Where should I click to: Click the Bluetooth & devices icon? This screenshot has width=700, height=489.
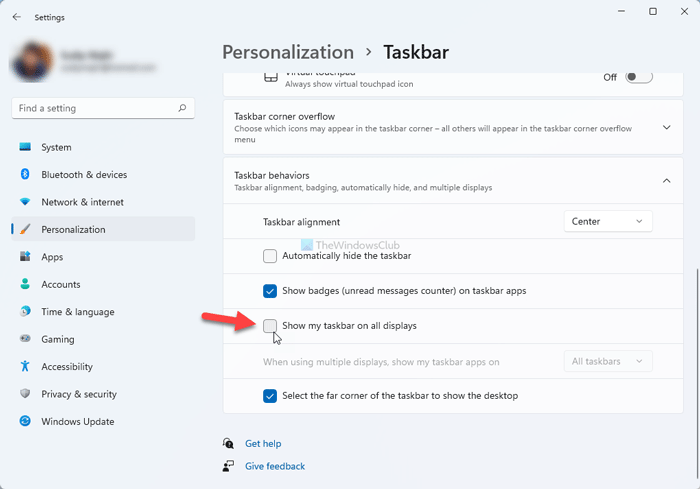pos(25,174)
